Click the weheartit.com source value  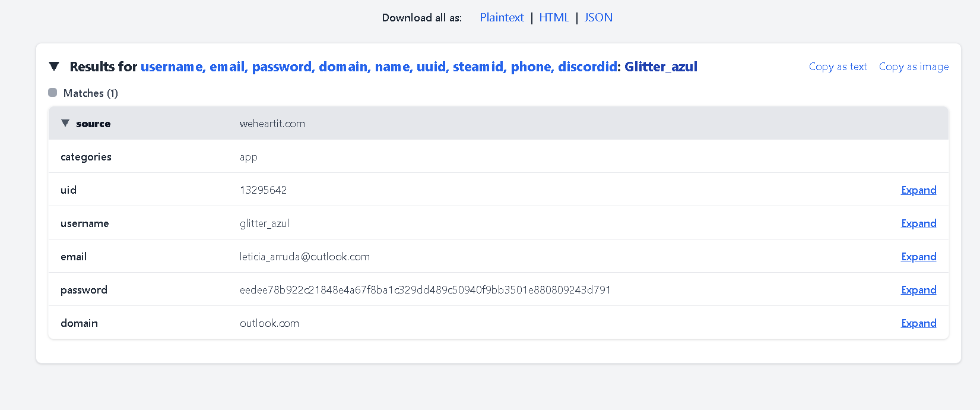(x=272, y=124)
